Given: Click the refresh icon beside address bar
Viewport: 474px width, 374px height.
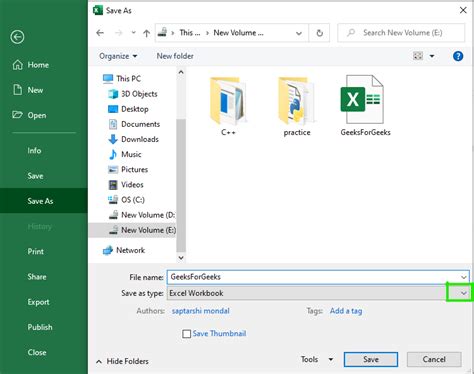Looking at the screenshot, I should pyautogui.click(x=319, y=33).
